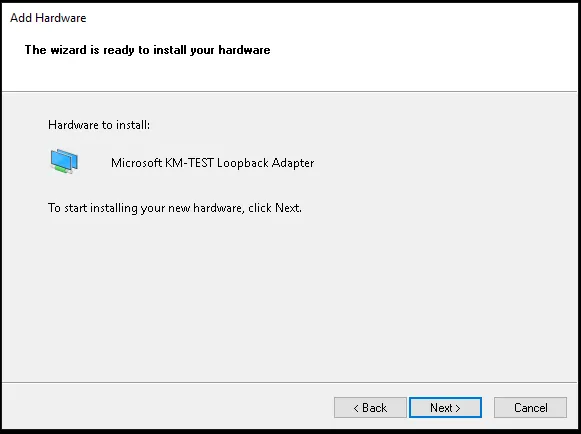581x434 pixels.
Task: Click the word 'Adapter' in hardware name
Action: 293,163
